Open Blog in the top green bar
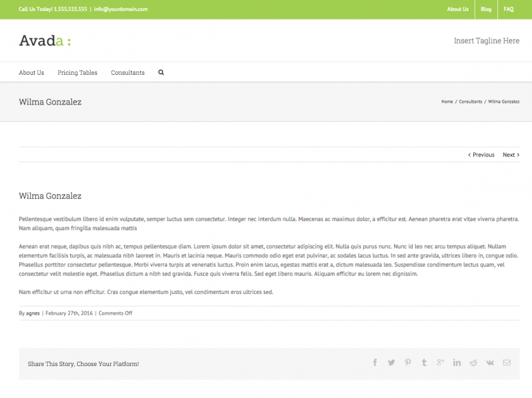The width and height of the screenshot is (532, 398). 486,9
